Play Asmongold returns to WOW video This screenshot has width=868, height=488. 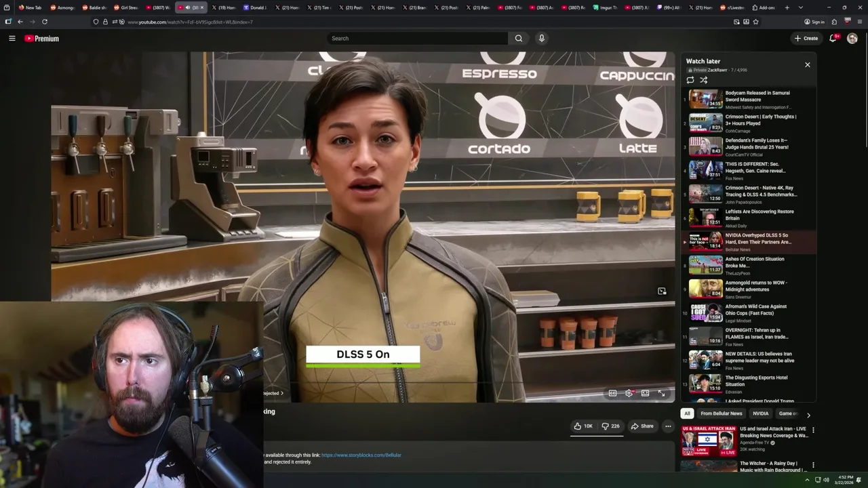click(749, 289)
